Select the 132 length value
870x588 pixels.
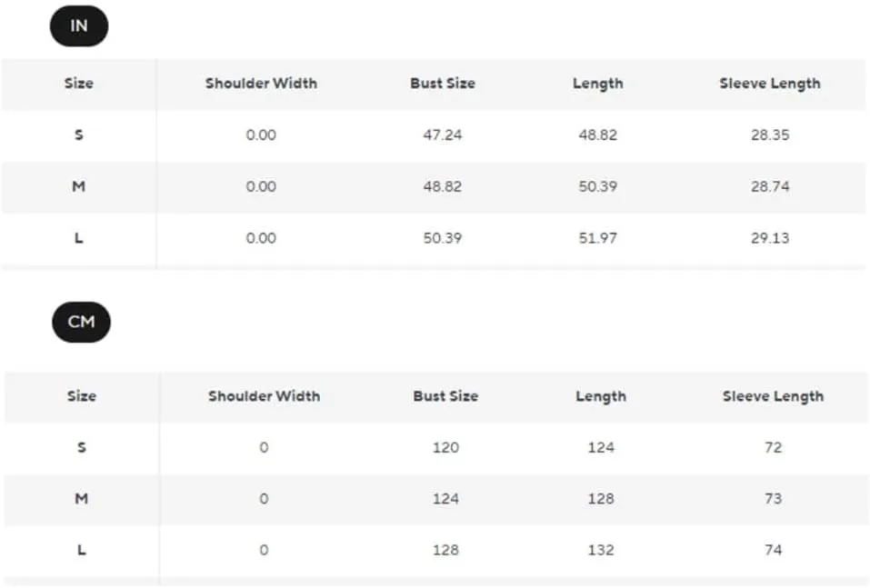click(601, 550)
